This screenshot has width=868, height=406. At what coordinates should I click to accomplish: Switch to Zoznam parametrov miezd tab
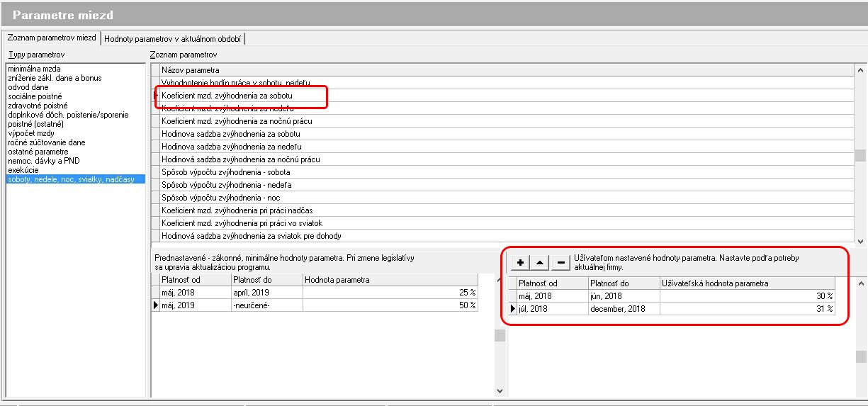(50, 38)
